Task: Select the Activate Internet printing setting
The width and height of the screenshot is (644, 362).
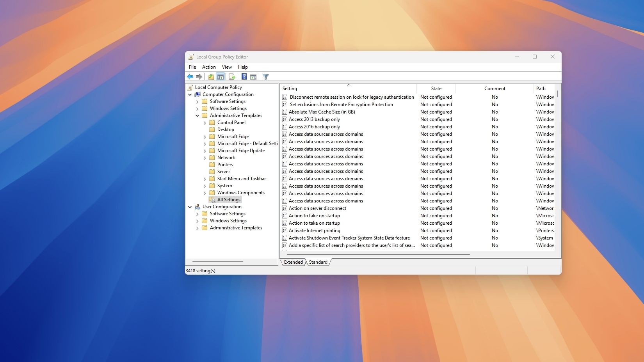Action: tap(314, 231)
